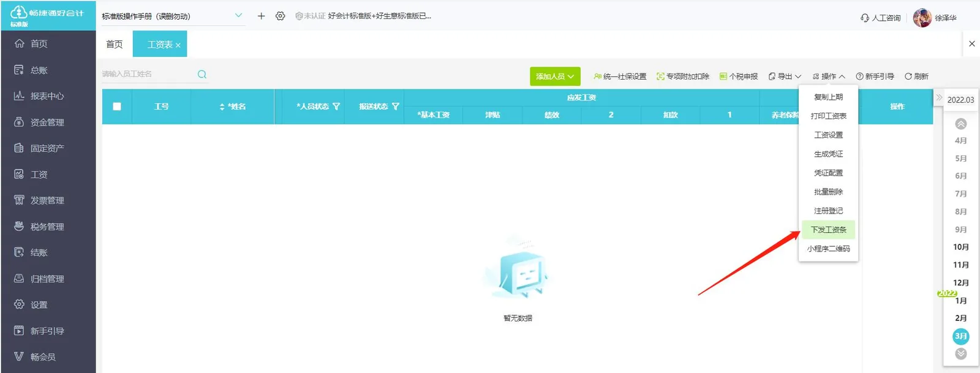The image size is (980, 373).
Task: Select 1月 in month list
Action: coord(960,301)
